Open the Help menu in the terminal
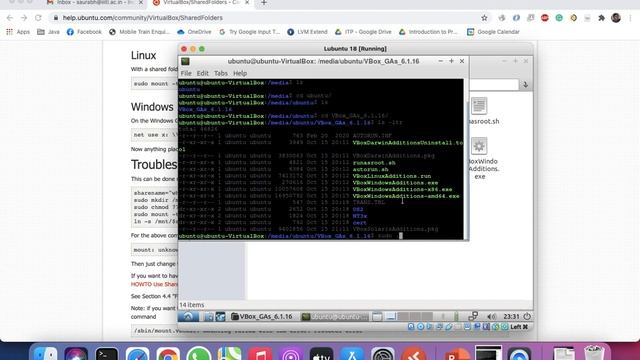The image size is (640, 360). (240, 73)
